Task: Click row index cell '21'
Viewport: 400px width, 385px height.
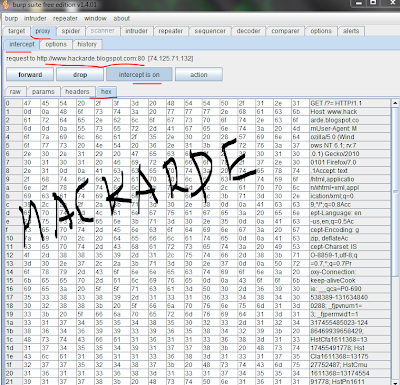Action: 13,382
